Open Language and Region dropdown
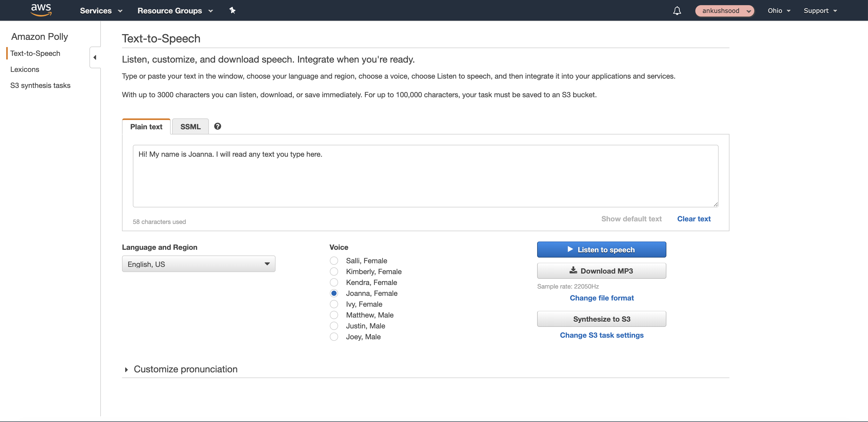The width and height of the screenshot is (868, 422). coord(199,264)
